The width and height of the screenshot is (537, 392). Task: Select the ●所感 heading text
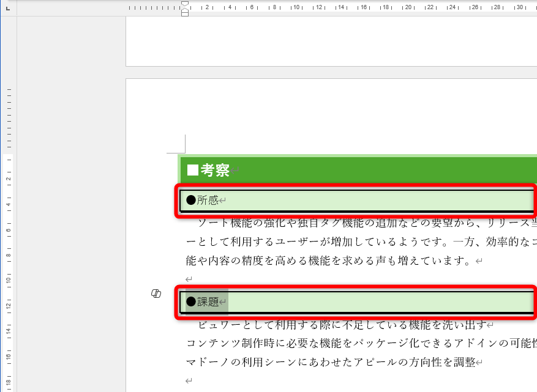tap(202, 199)
